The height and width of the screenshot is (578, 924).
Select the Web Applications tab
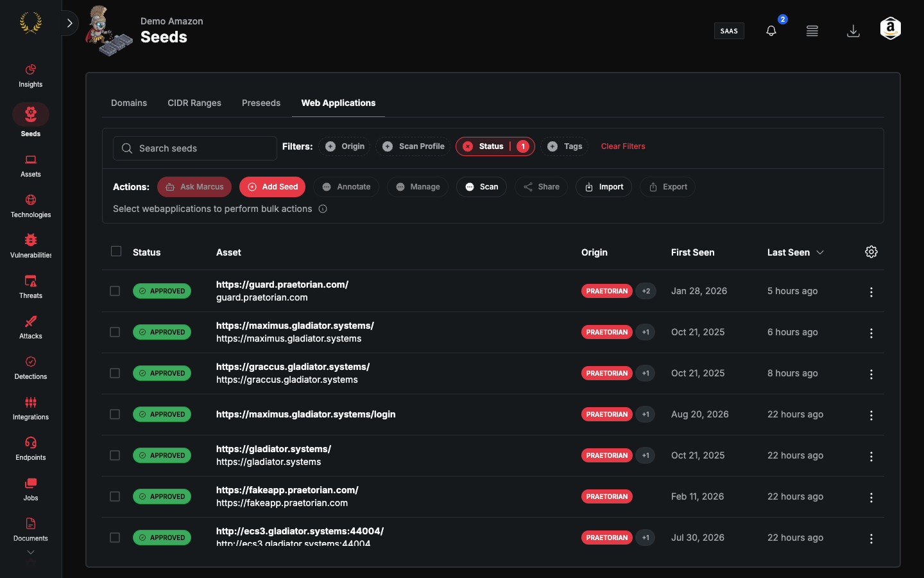click(x=338, y=103)
